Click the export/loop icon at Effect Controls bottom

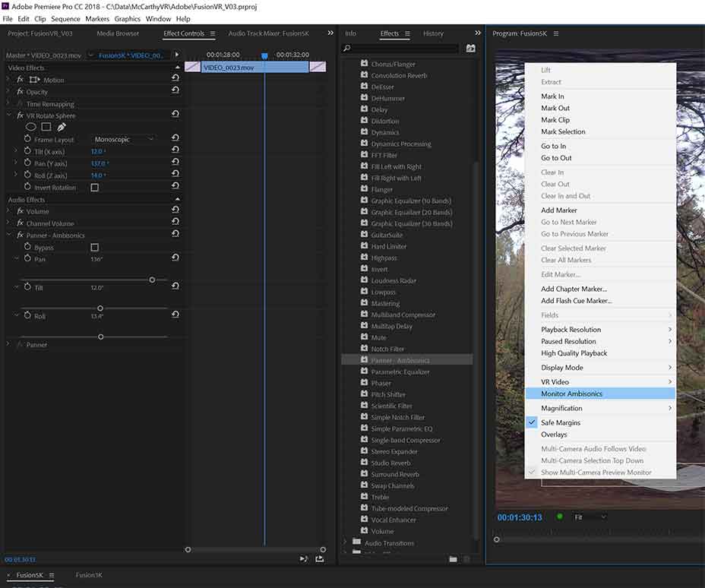point(320,559)
